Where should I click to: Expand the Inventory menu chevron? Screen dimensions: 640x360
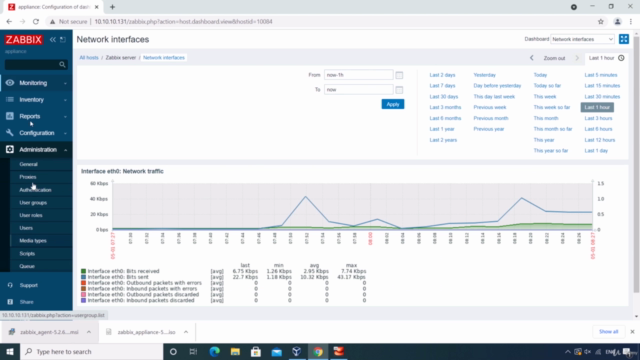tap(65, 100)
